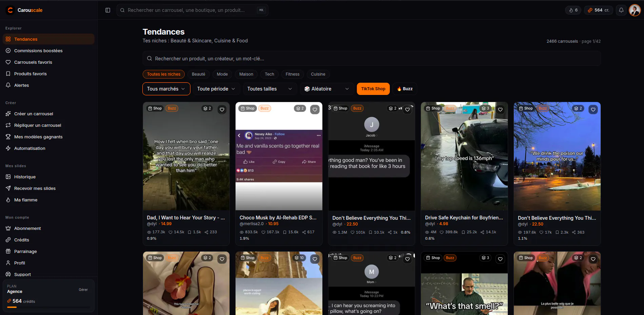
Task: Open Carrousels favoris in sidebar
Action: coord(48,62)
